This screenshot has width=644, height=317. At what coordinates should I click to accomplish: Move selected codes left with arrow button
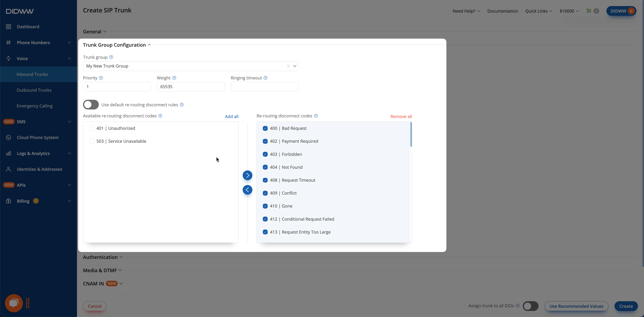(248, 190)
